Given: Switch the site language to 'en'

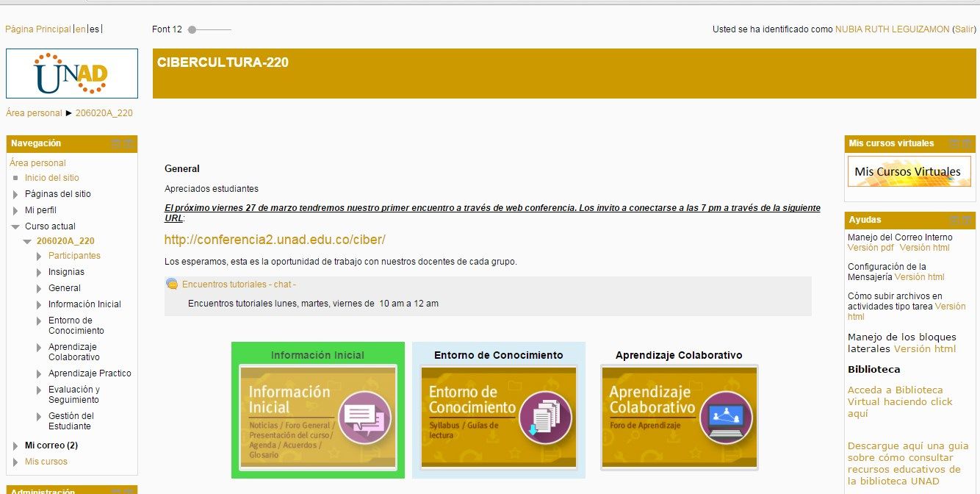Looking at the screenshot, I should pos(80,29).
